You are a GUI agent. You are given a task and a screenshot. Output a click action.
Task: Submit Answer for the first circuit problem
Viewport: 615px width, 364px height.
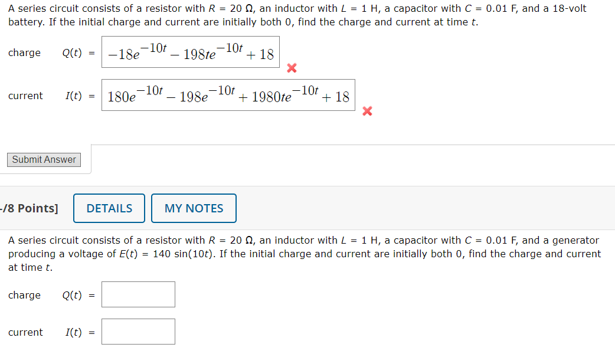click(x=43, y=159)
